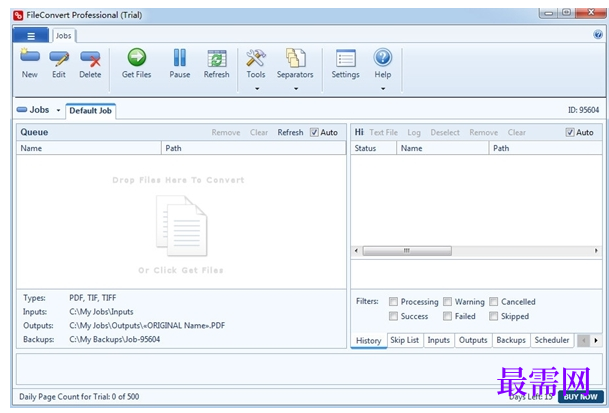Refresh jobs using the ribbon Refresh icon
609x413 pixels.
click(x=217, y=63)
